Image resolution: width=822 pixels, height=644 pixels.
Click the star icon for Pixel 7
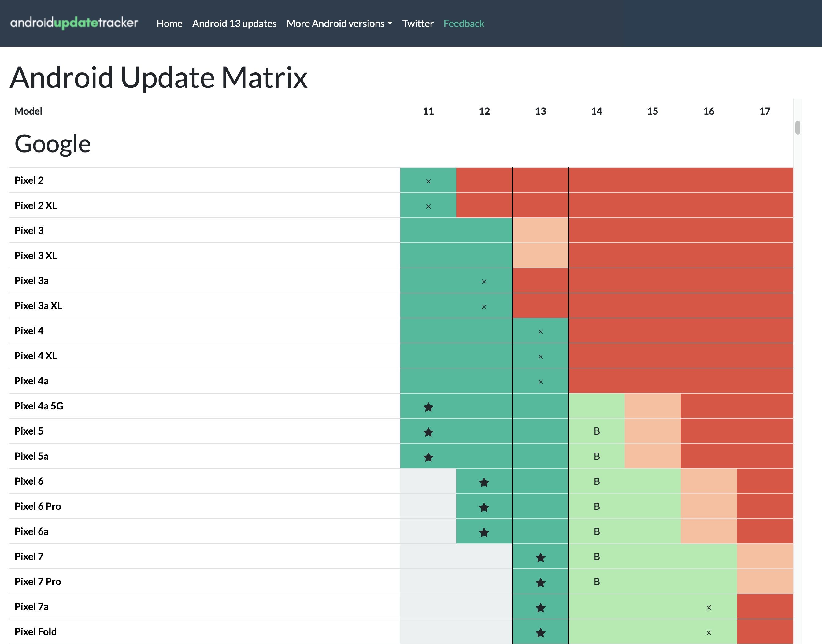(540, 557)
